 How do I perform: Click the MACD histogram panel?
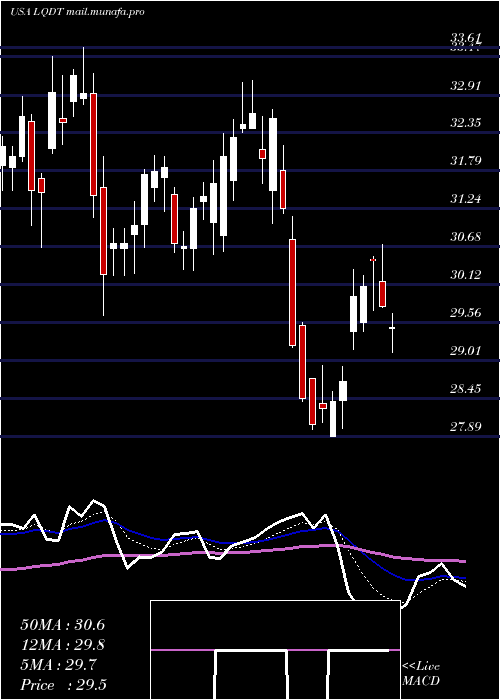coord(275,650)
